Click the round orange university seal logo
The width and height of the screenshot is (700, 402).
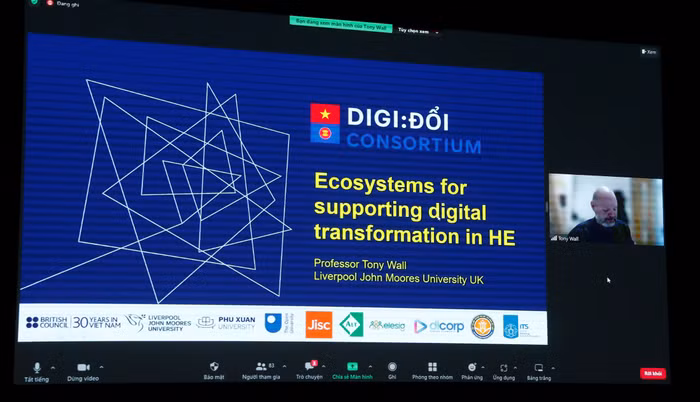pyautogui.click(x=483, y=327)
